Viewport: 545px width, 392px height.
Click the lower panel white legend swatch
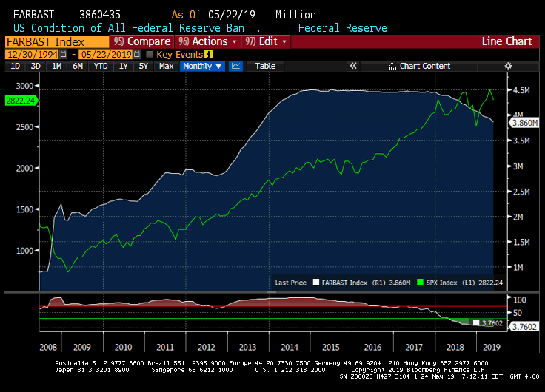pos(476,323)
